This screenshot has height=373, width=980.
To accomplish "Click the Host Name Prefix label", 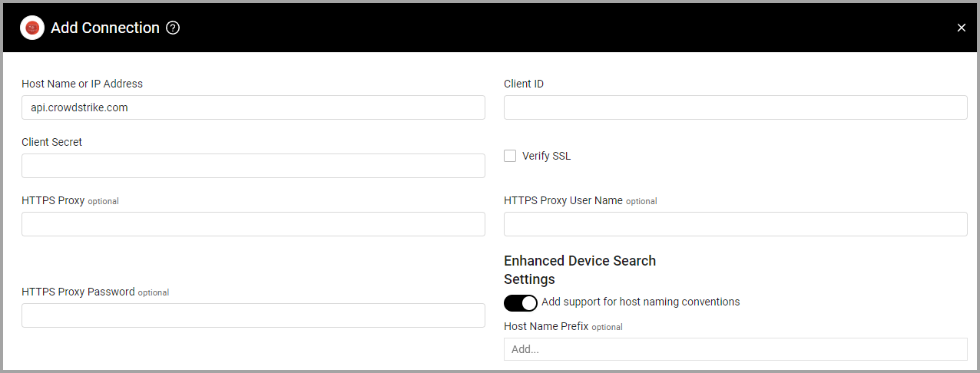I will pyautogui.click(x=546, y=326).
